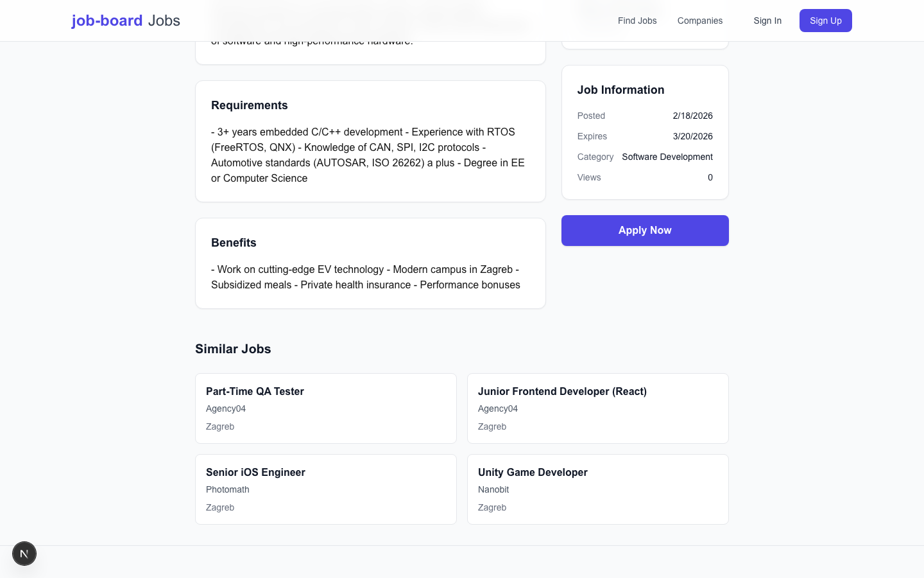
Task: Click the Photomath company name
Action: pyautogui.click(x=228, y=489)
